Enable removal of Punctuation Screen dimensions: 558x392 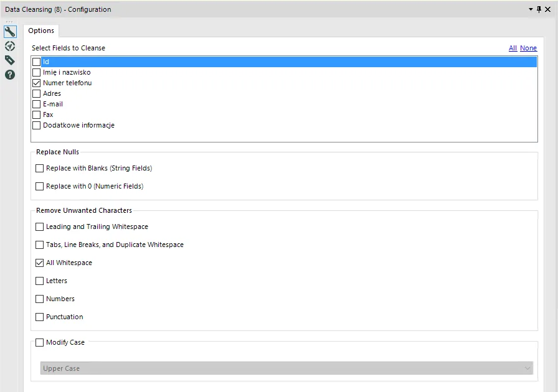click(x=39, y=317)
